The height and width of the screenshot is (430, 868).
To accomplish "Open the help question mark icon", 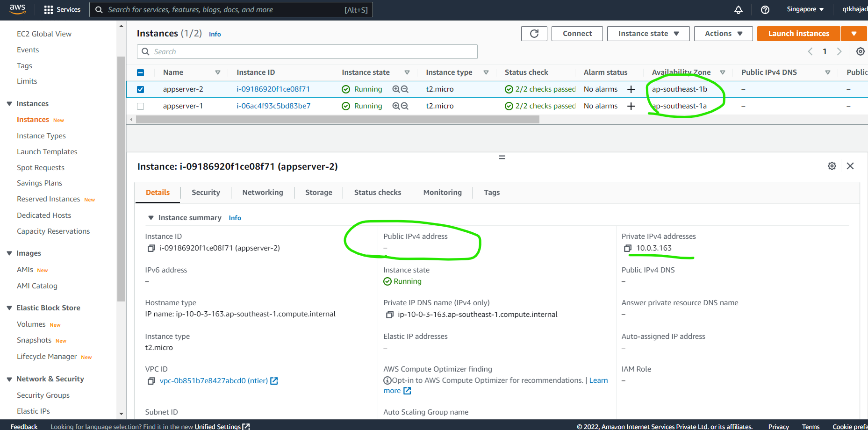I will [x=765, y=9].
